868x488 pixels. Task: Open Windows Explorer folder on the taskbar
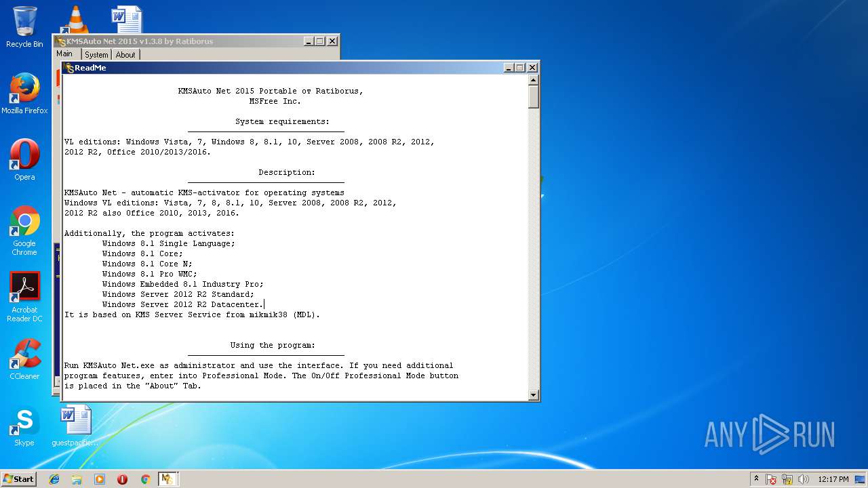point(77,479)
